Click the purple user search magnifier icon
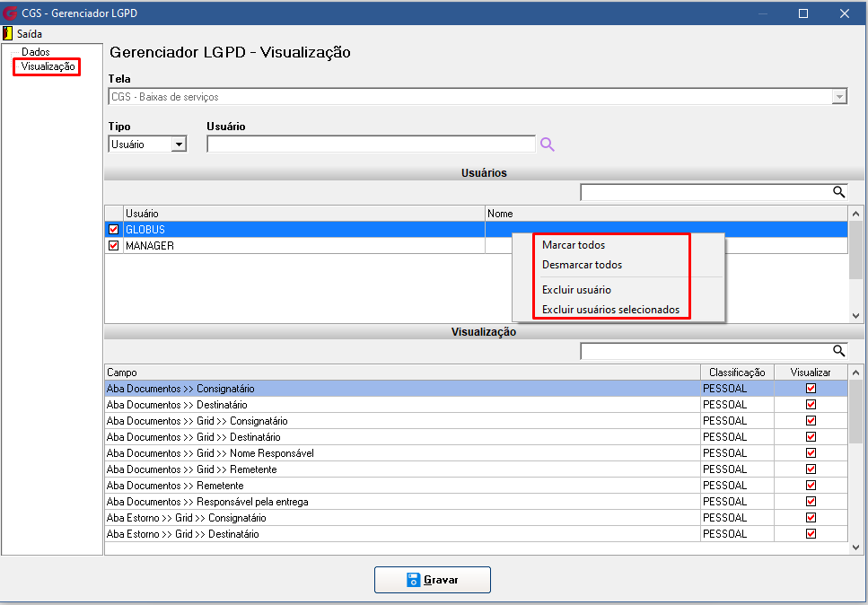868x605 pixels. coord(547,145)
